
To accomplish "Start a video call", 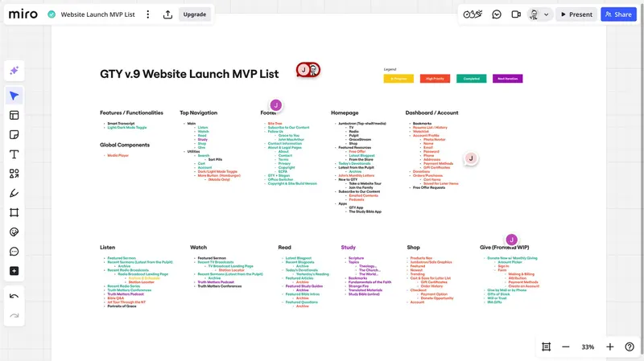I will [x=516, y=14].
